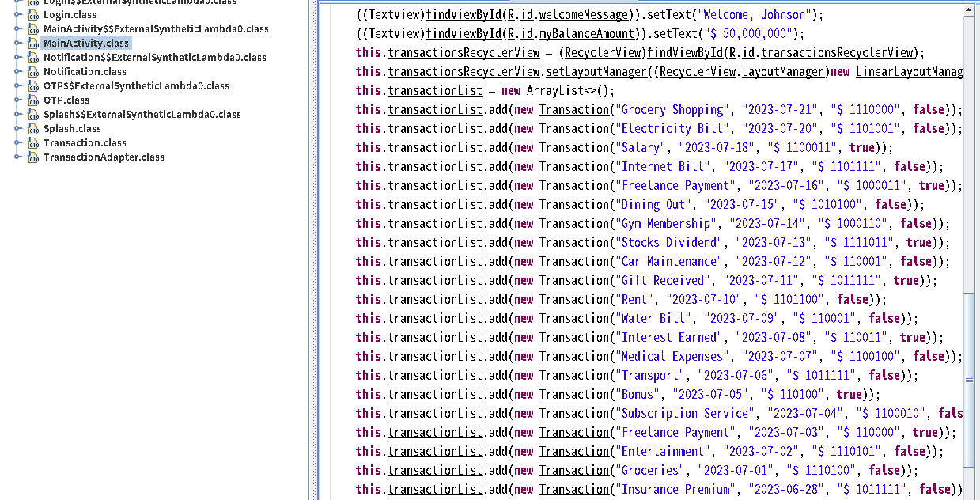This screenshot has height=500, width=980.
Task: Select MainActivity$$ExternalSyntheticLambda0.class in the tree
Action: click(156, 29)
